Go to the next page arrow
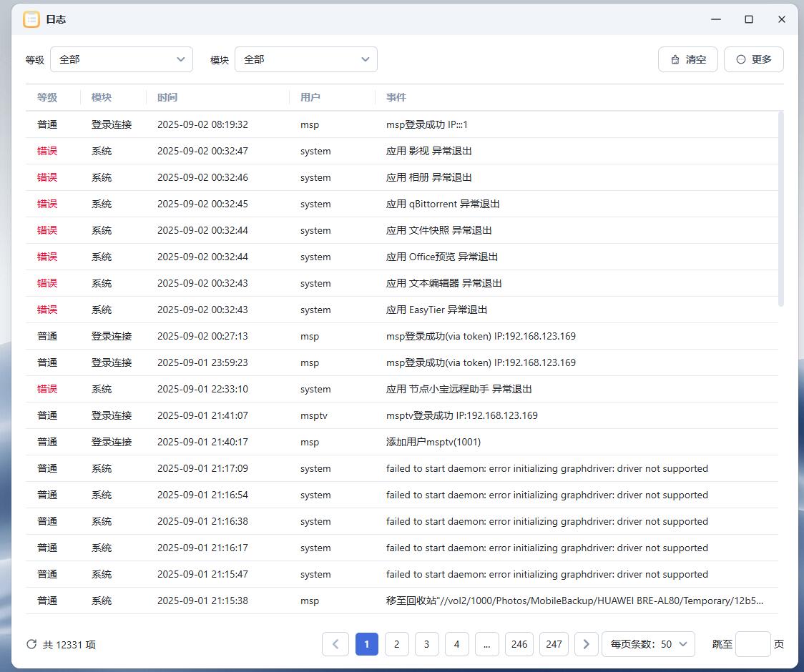The image size is (804, 672). (x=587, y=644)
